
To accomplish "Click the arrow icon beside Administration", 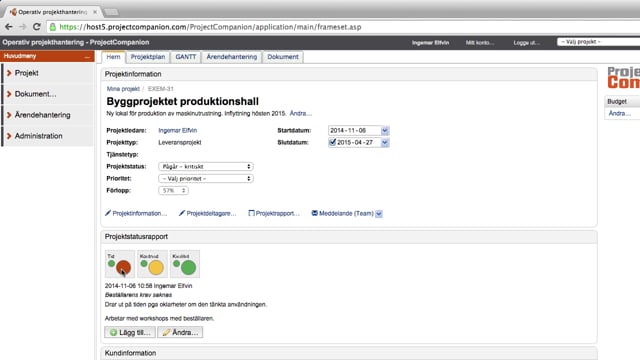I will [9, 136].
